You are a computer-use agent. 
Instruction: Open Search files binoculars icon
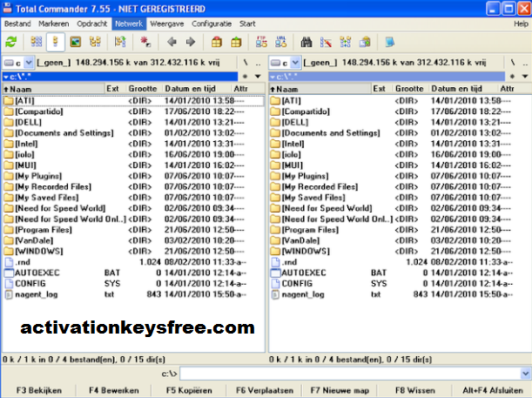tap(306, 42)
